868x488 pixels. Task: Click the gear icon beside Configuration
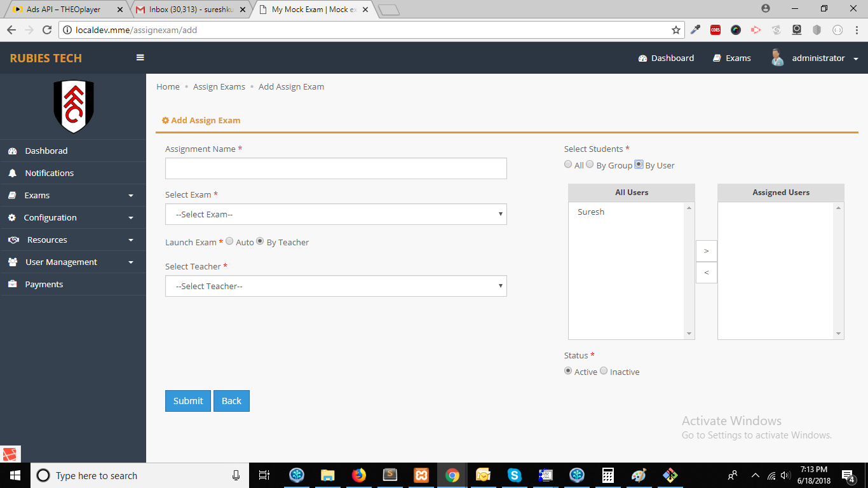pos(12,217)
